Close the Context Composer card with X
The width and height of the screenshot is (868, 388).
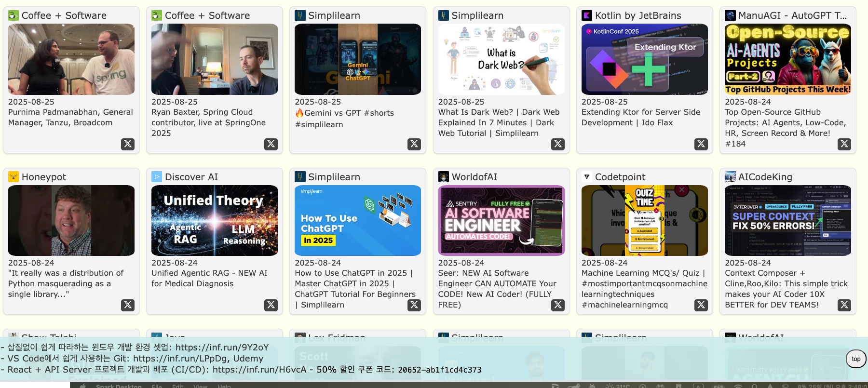pyautogui.click(x=844, y=305)
